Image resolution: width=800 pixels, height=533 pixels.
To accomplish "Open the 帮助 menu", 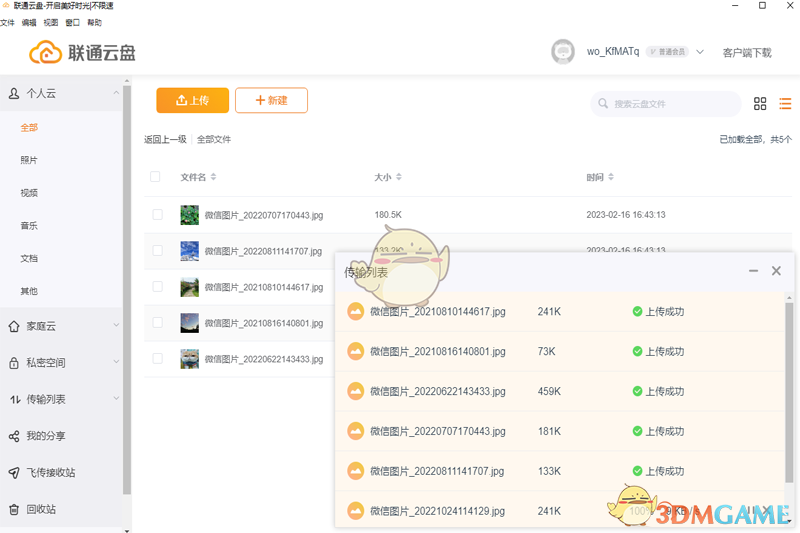I will tap(94, 22).
